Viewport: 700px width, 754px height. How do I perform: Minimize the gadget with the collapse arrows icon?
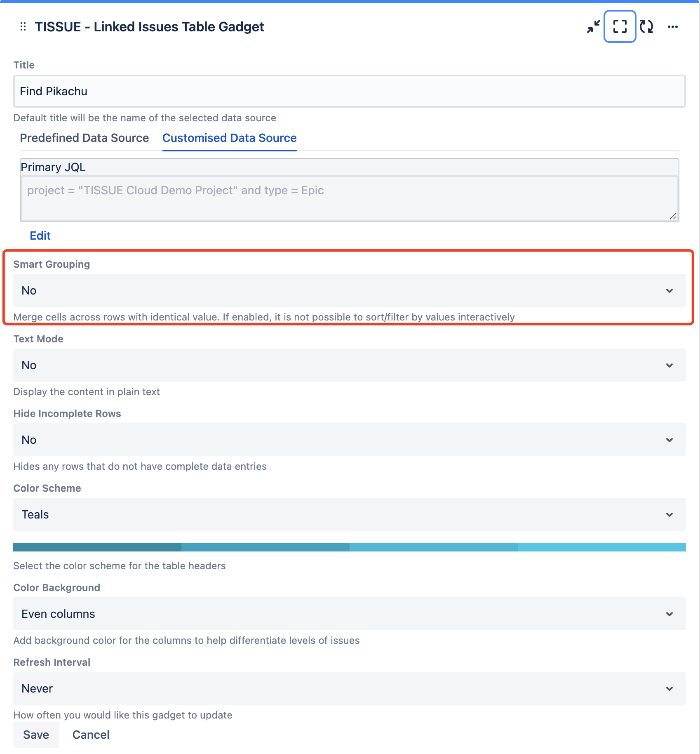point(593,27)
